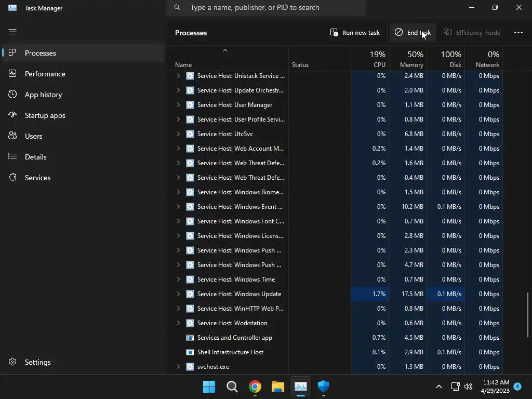
Task: Click the search magnifier icon in title bar
Action: [x=177, y=7]
